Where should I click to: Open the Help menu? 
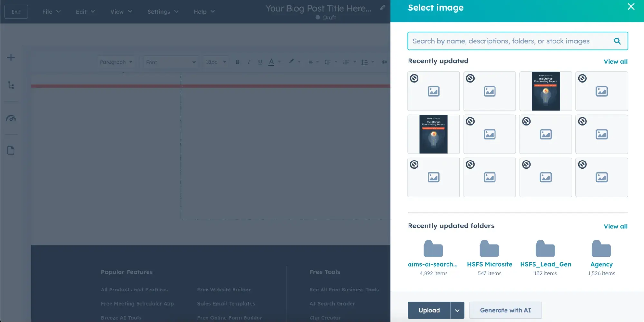point(204,12)
